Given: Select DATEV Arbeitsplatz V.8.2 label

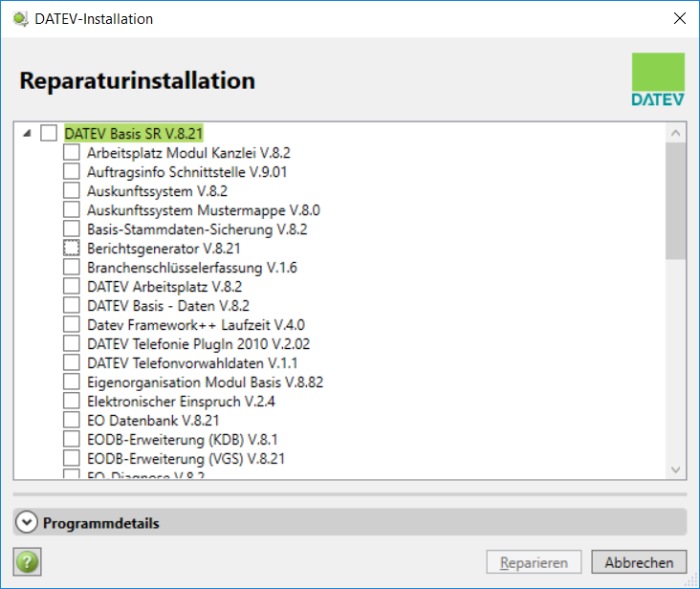Looking at the screenshot, I should pyautogui.click(x=164, y=287).
